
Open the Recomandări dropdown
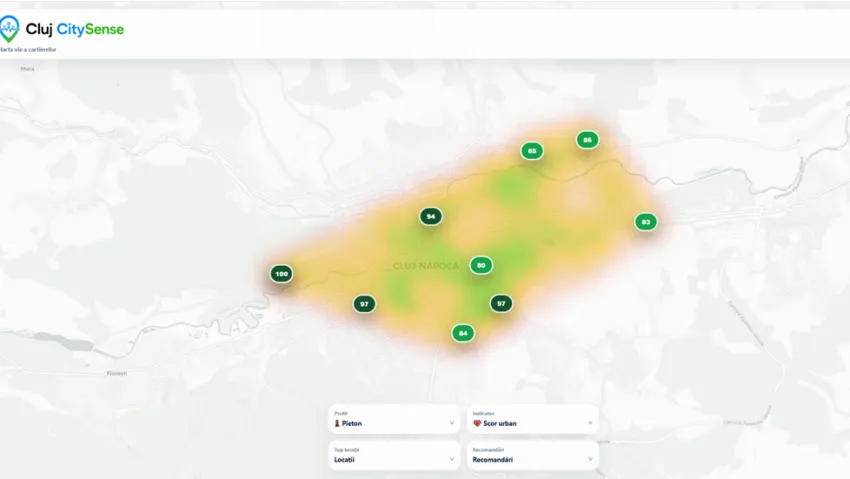click(x=532, y=455)
